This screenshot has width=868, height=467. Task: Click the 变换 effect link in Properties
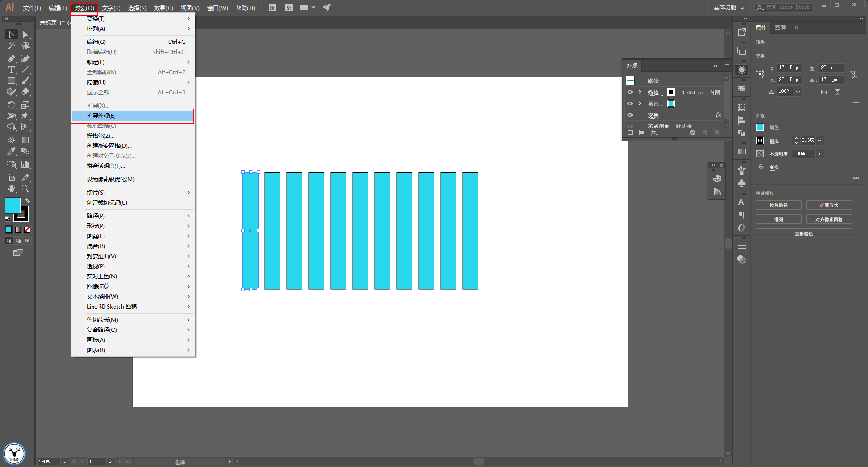774,168
